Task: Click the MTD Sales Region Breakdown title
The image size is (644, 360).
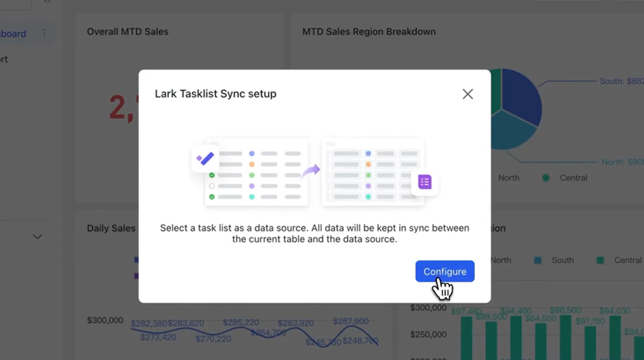Action: tap(369, 31)
